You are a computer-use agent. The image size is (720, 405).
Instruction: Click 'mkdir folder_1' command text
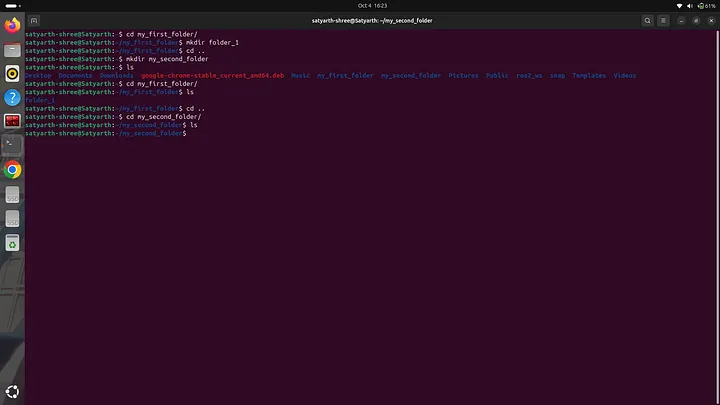pos(212,42)
